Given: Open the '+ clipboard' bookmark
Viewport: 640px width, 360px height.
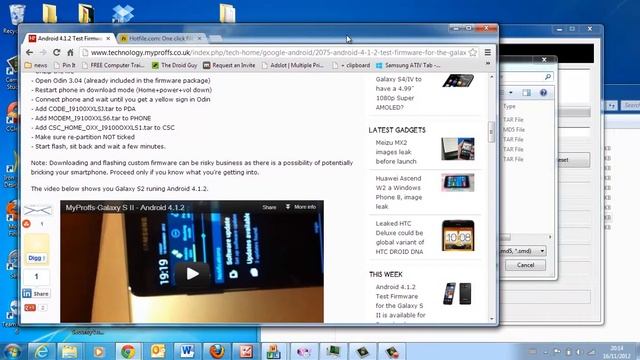Looking at the screenshot, I should pyautogui.click(x=351, y=65).
